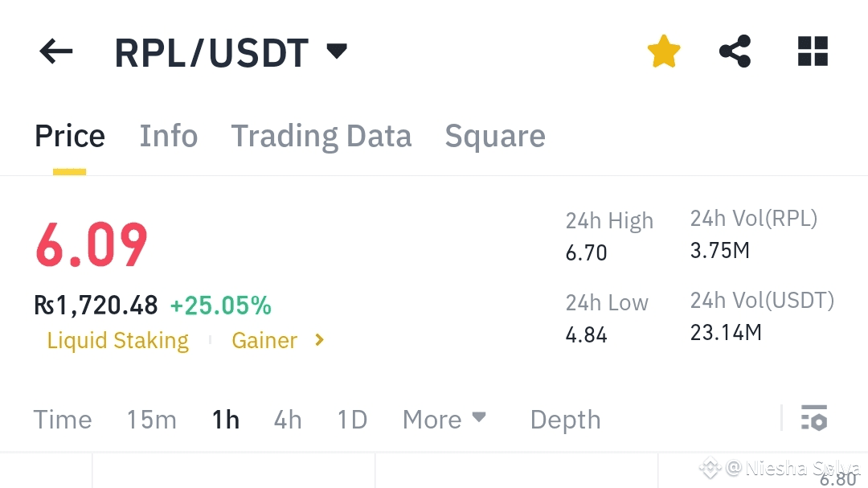868x488 pixels.
Task: Tap the share icon
Action: pos(735,52)
